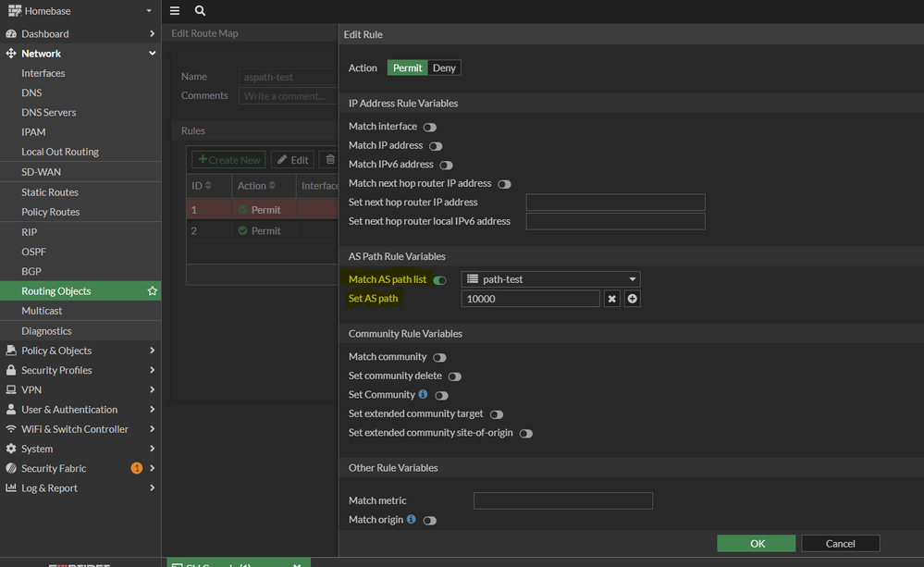Click the Set next hop router IP address field
924x567 pixels.
pos(615,203)
